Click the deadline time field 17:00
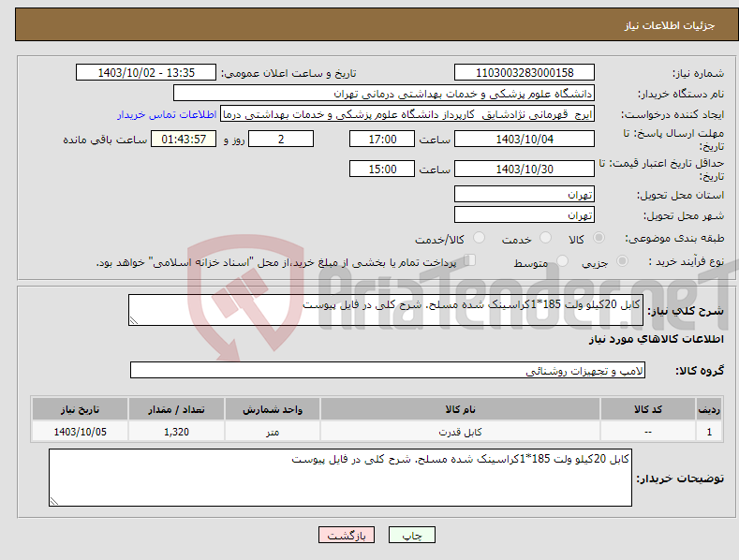739x560 pixels. point(382,139)
